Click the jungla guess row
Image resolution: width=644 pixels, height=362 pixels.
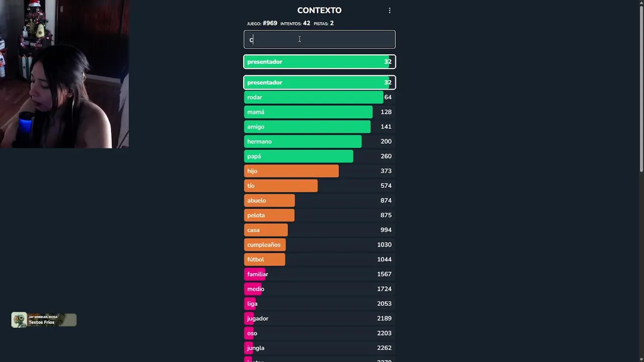coord(319,348)
